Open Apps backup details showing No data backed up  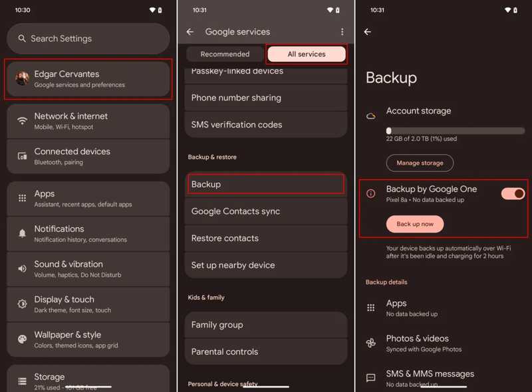[x=444, y=308]
